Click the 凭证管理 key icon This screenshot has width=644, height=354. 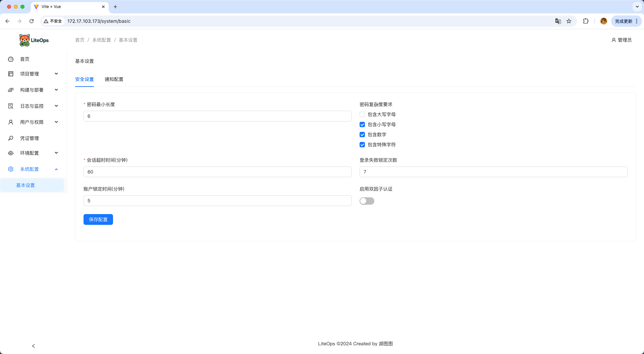(11, 138)
